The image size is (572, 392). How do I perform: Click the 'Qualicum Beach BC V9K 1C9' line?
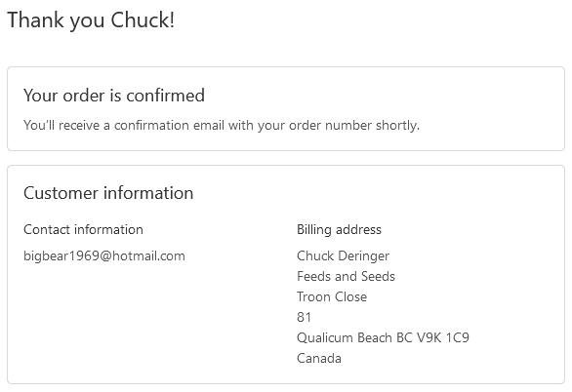[x=383, y=337]
